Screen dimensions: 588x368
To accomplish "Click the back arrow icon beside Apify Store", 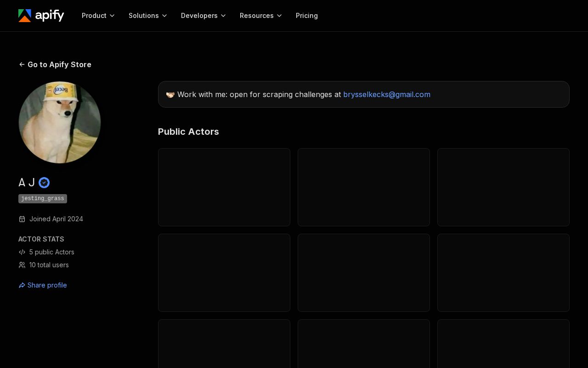I will click(22, 64).
